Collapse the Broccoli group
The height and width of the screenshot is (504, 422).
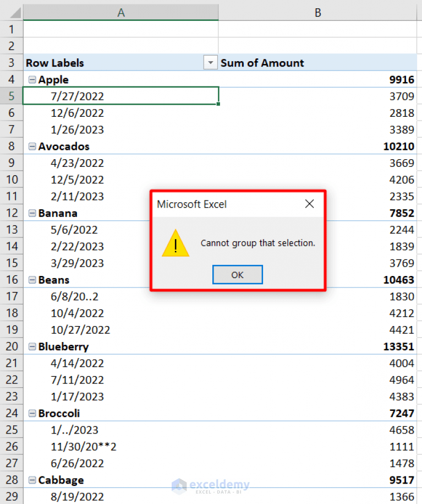pyautogui.click(x=32, y=413)
